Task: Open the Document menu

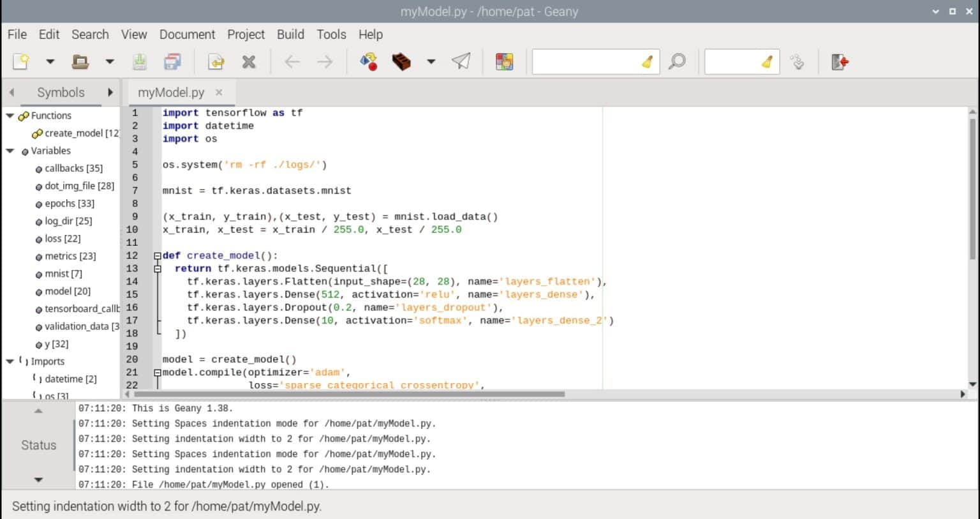Action: click(187, 34)
